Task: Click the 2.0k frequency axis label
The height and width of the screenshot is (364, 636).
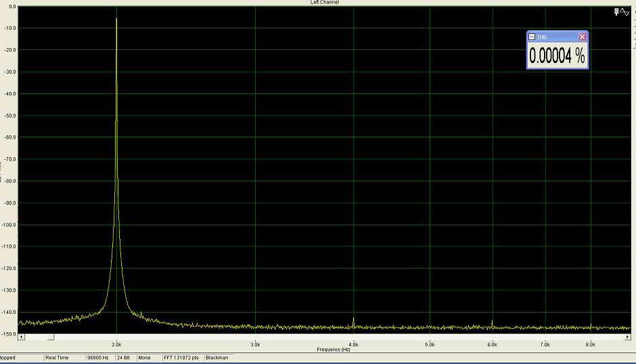Action: tap(116, 344)
